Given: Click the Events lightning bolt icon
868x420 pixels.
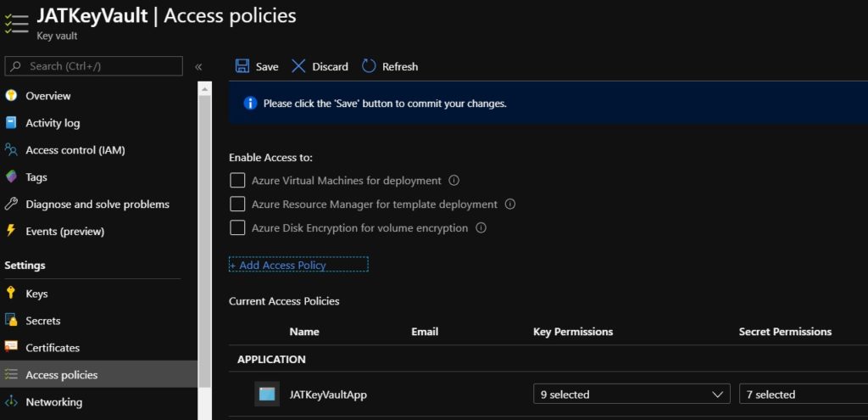Looking at the screenshot, I should [11, 231].
